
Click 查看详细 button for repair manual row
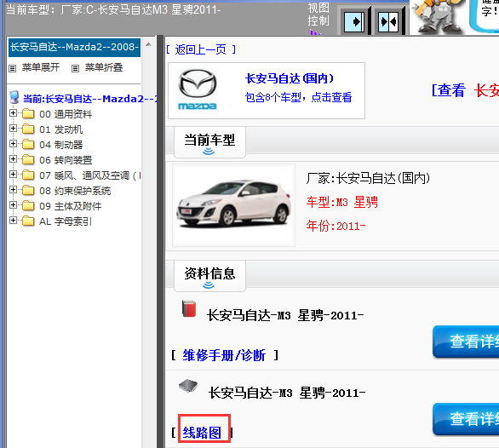point(466,342)
